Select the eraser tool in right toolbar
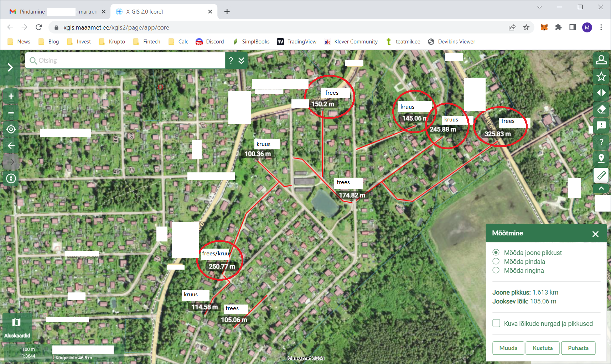 [601, 109]
